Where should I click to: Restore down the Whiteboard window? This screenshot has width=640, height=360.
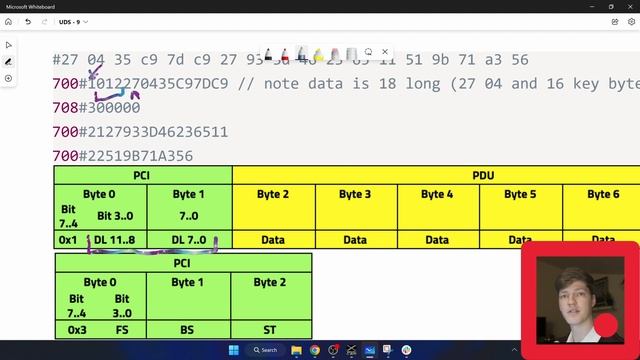click(611, 7)
